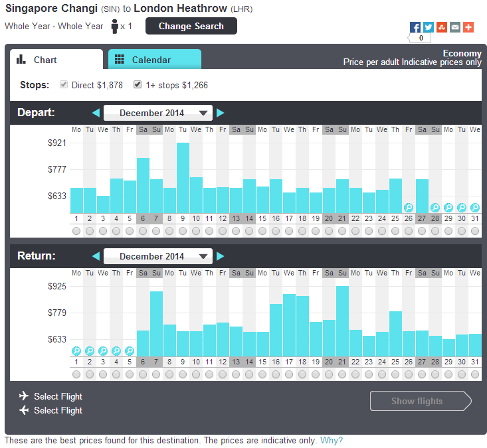Share this search by email icon
The width and height of the screenshot is (487, 448).
[x=455, y=27]
